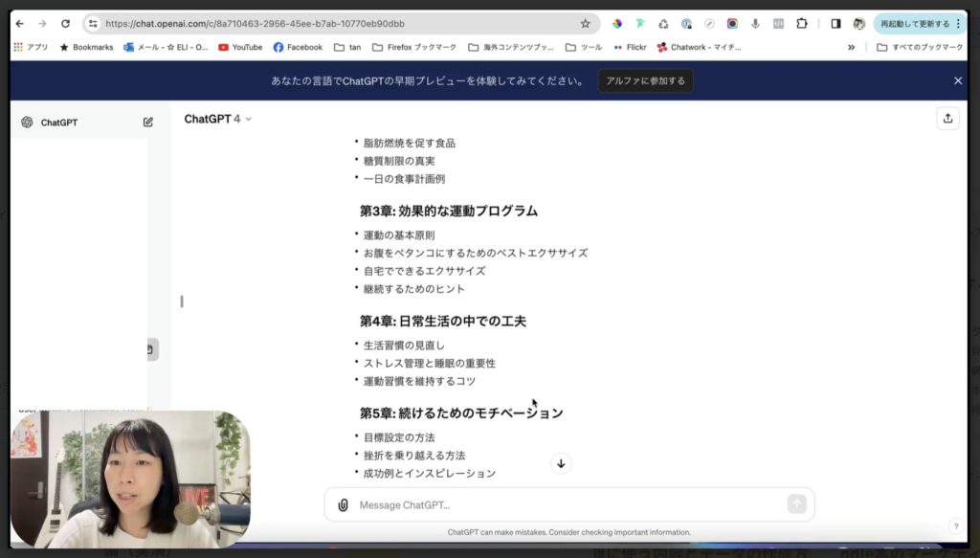Show hidden bookmarks with the double chevron
This screenshot has width=980, height=558.
(851, 47)
